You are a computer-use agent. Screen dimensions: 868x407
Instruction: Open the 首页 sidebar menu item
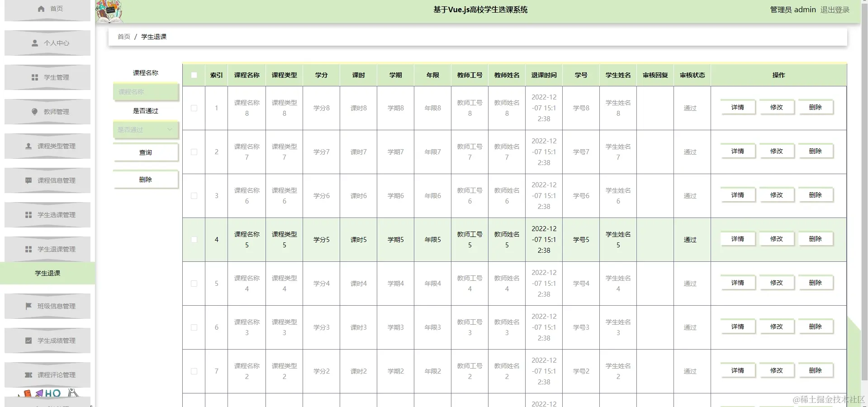coord(47,9)
